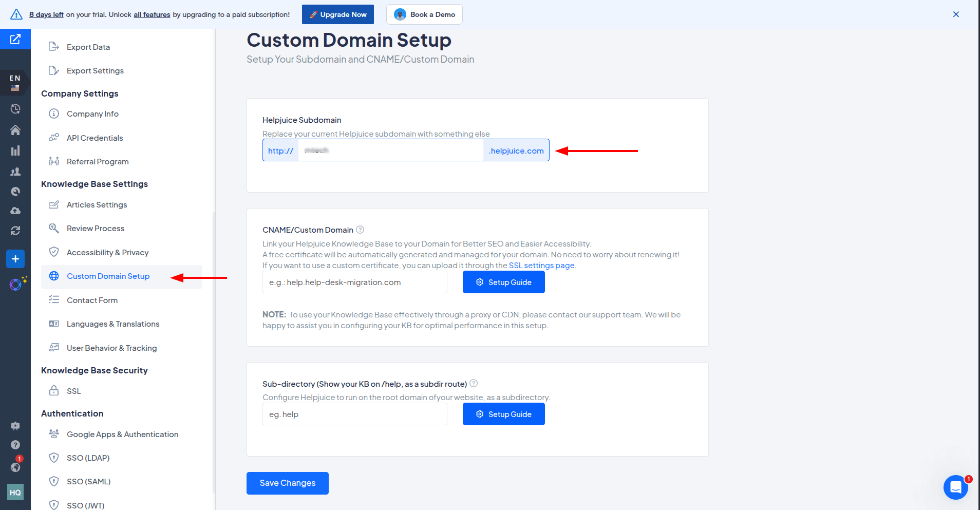Click Setup Guide next to CNAME domain field
The height and width of the screenshot is (510, 980).
pyautogui.click(x=504, y=282)
